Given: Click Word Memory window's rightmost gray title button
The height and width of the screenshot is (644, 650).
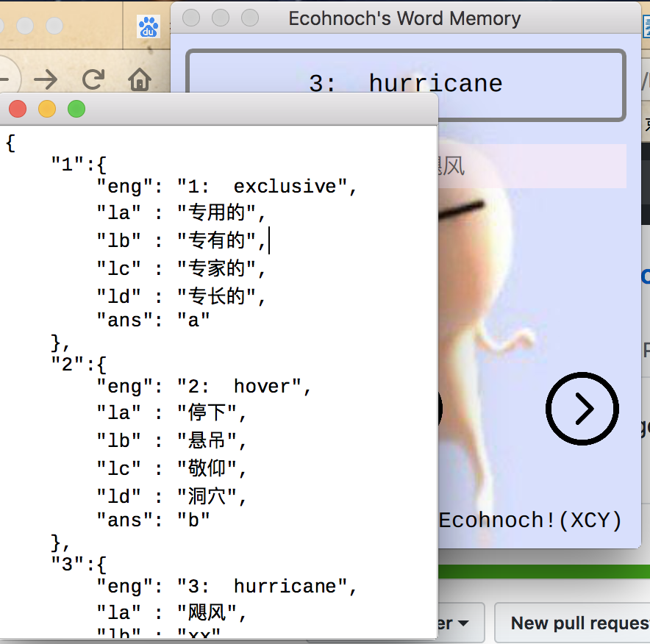Looking at the screenshot, I should pos(250,18).
